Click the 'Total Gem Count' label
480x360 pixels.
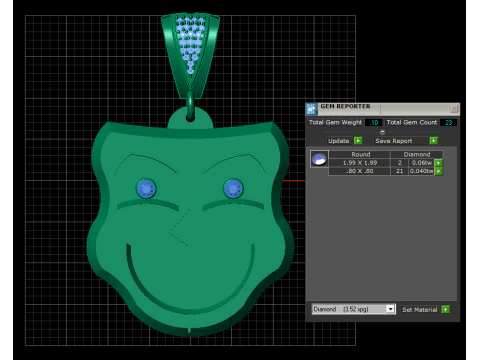tap(412, 122)
